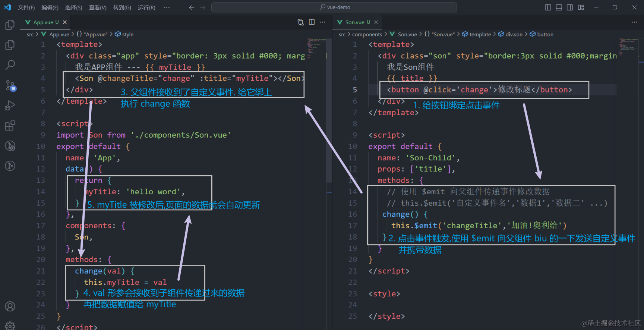The image size is (644, 330).
Task: Open the Extensions view
Action: pos(10,126)
